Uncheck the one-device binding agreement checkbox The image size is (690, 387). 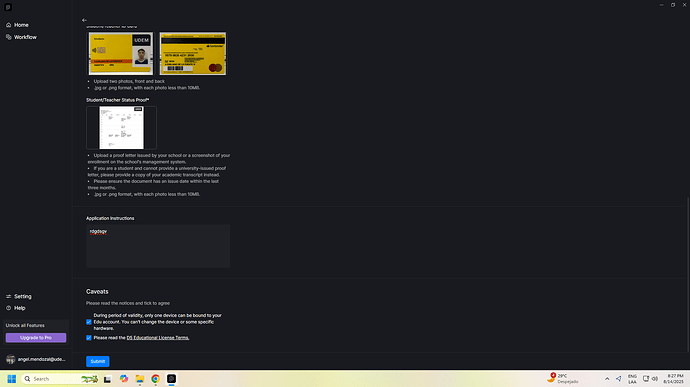click(x=89, y=322)
